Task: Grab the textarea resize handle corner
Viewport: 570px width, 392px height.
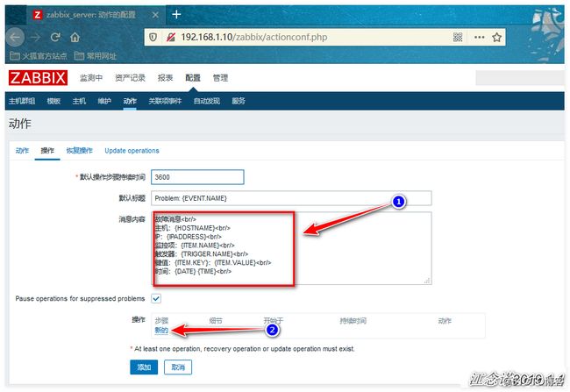Action: click(x=427, y=281)
